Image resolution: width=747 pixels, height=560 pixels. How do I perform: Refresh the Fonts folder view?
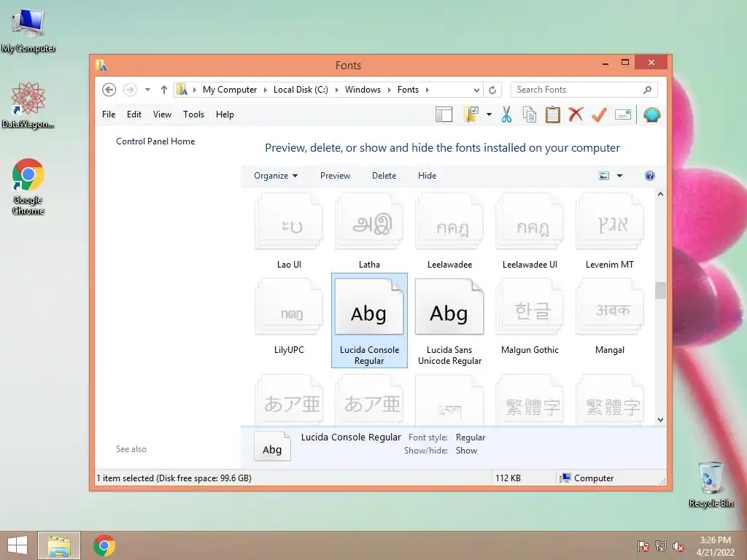492,90
